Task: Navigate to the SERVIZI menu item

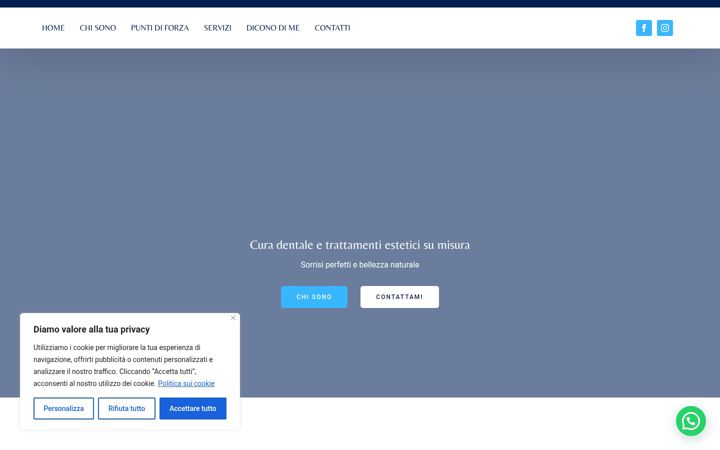Action: pyautogui.click(x=218, y=28)
